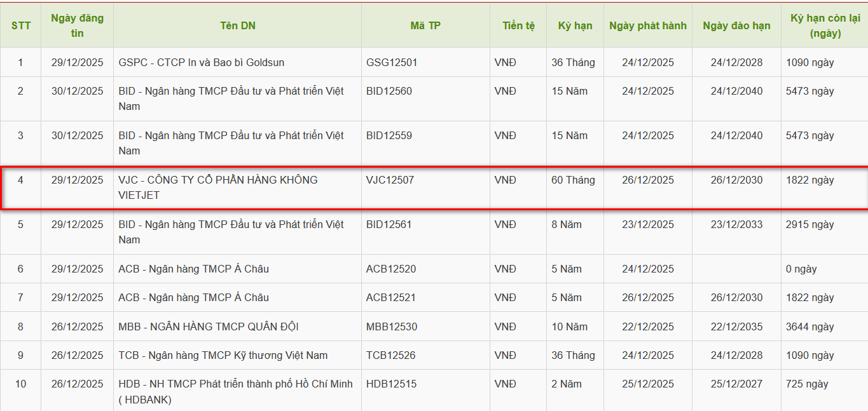Select bond code TCB12526
868x411 pixels.
coord(390,355)
